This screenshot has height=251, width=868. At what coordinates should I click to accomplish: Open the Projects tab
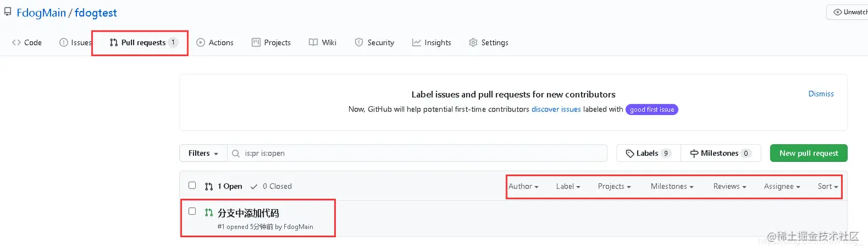271,43
